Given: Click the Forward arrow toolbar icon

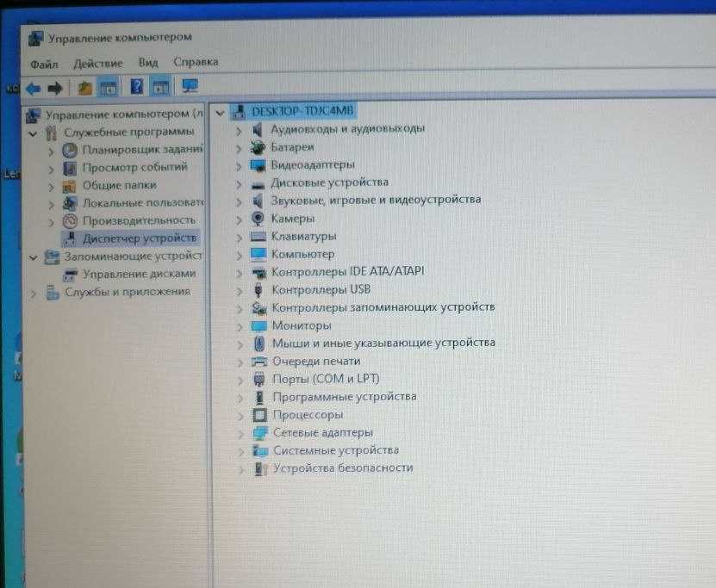Looking at the screenshot, I should tap(55, 88).
